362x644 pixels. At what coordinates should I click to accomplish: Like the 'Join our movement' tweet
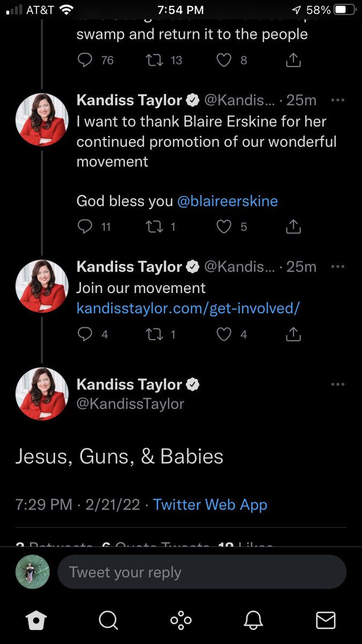(x=224, y=334)
